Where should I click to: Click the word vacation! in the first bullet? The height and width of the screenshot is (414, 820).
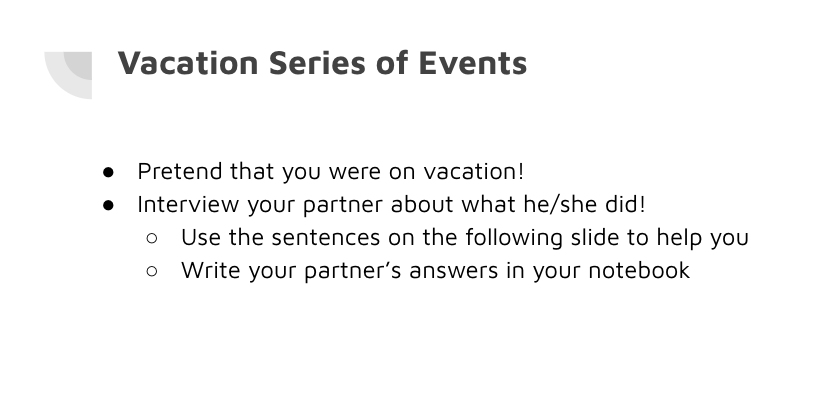pyautogui.click(x=473, y=172)
